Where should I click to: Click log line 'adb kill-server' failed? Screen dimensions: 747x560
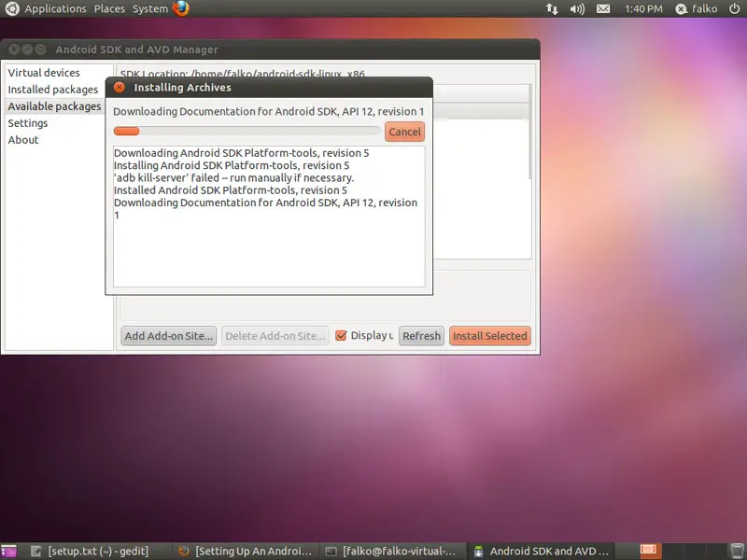click(234, 177)
